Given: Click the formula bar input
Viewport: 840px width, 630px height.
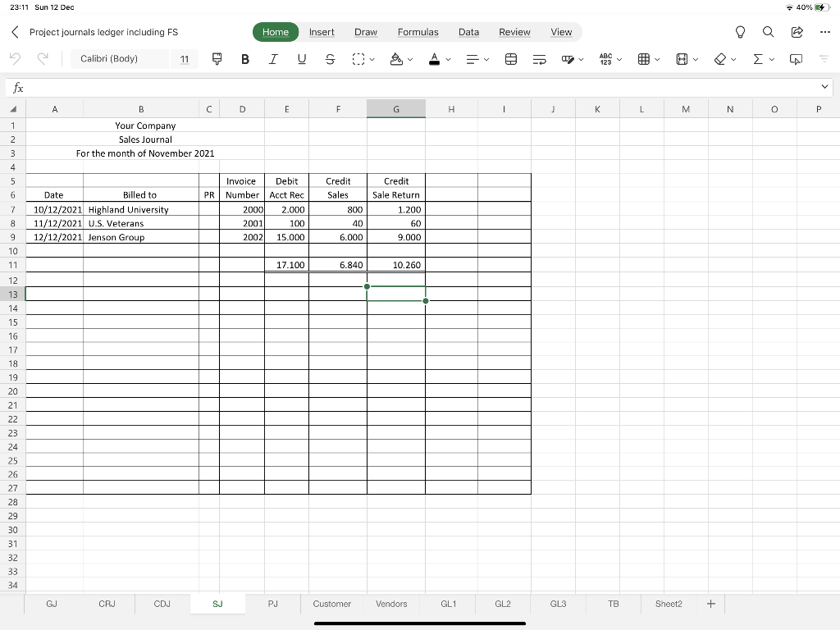Looking at the screenshot, I should tap(420, 88).
